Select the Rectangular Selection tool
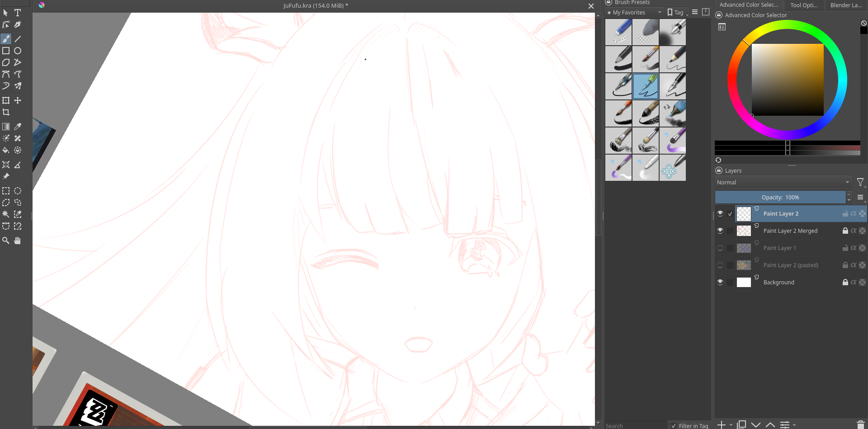The width and height of the screenshot is (868, 429). click(x=6, y=191)
